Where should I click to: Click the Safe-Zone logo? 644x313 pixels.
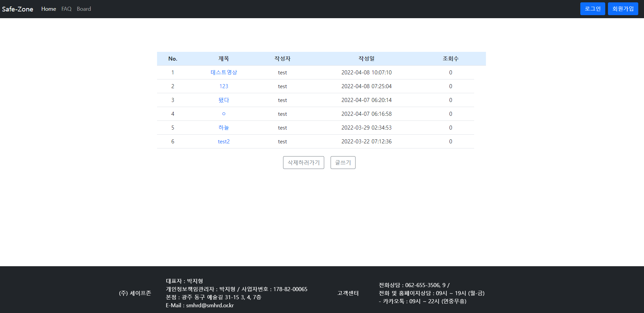[17, 9]
